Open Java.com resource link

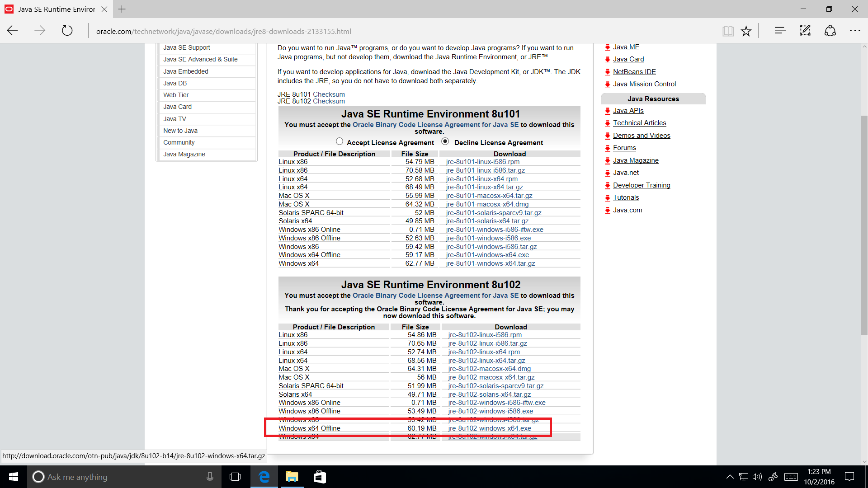[x=627, y=210]
